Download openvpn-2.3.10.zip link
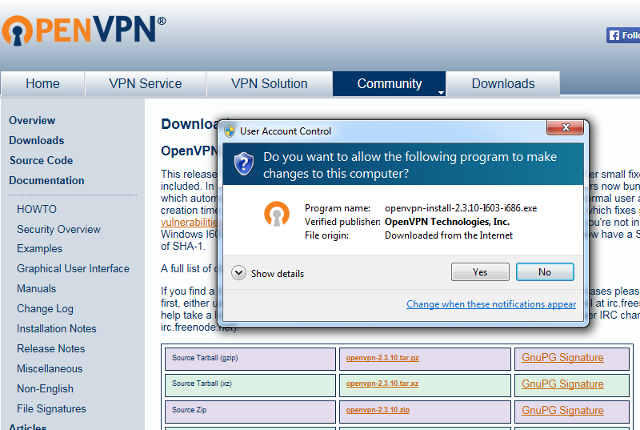 coord(378,410)
